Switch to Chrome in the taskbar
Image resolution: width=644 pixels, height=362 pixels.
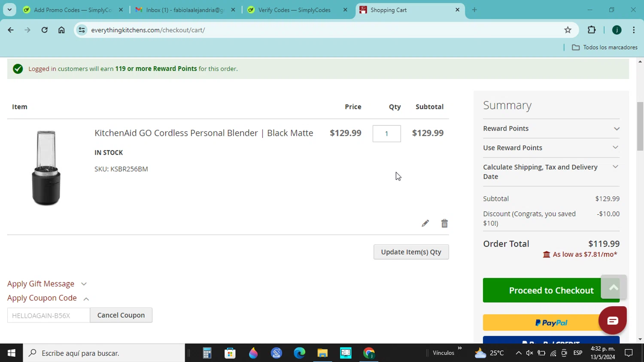click(x=369, y=353)
